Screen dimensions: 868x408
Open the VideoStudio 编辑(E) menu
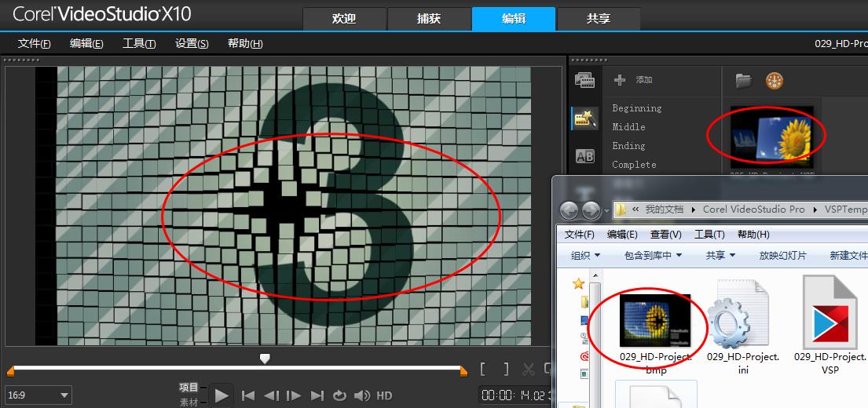pyautogui.click(x=86, y=44)
